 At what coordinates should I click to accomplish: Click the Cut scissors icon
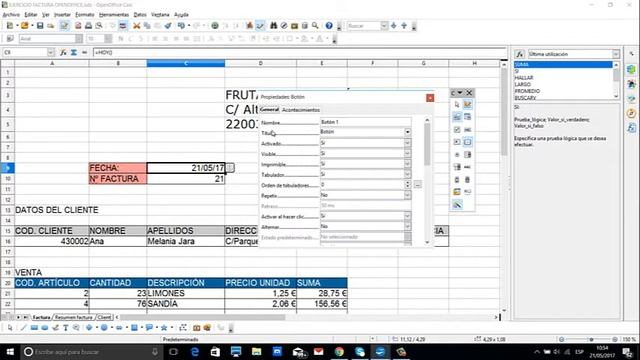(137, 26)
